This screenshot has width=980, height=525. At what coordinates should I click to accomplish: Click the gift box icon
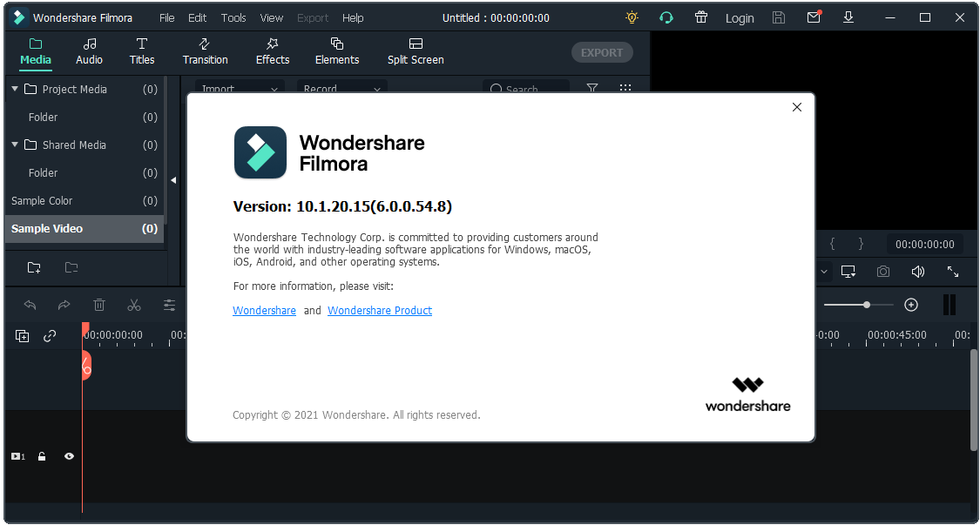(x=701, y=17)
